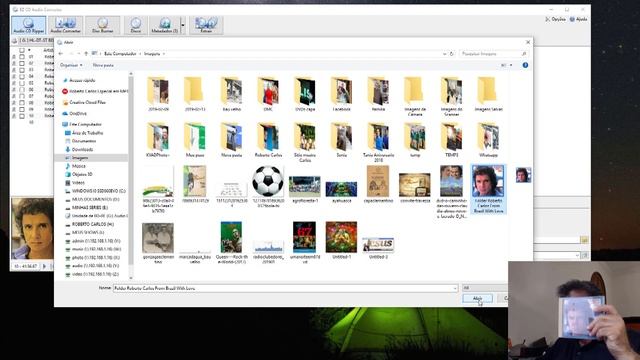
Task: Toggle checkbox for track 02
Action: point(22,63)
